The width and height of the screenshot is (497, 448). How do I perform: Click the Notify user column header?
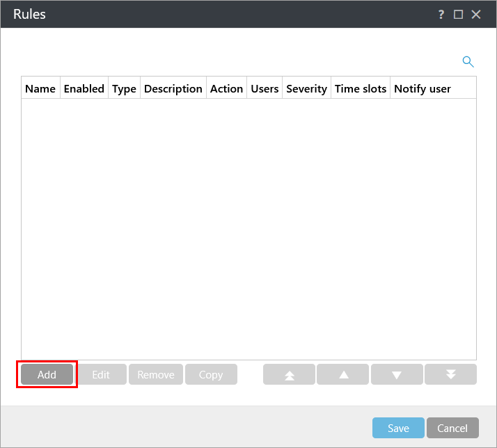pos(423,88)
